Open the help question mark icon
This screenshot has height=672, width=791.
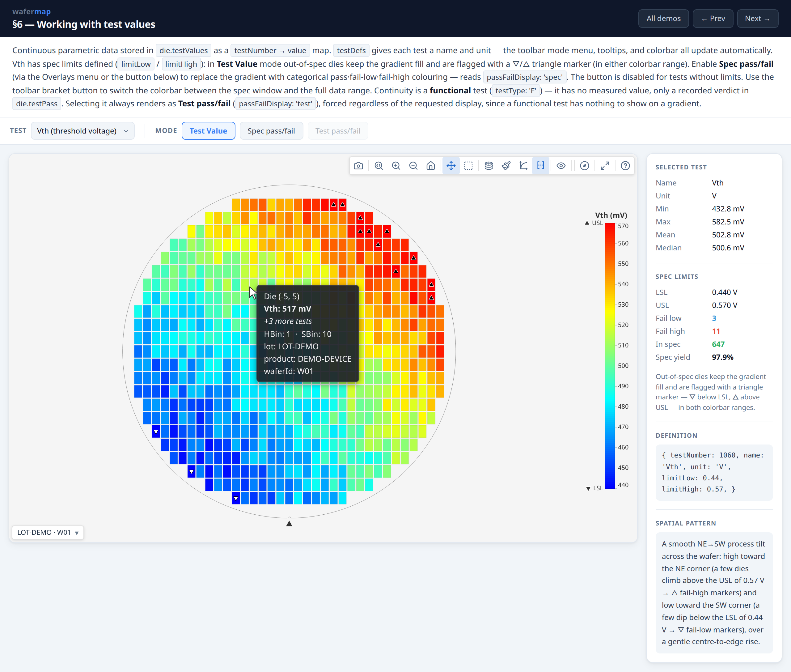[625, 166]
